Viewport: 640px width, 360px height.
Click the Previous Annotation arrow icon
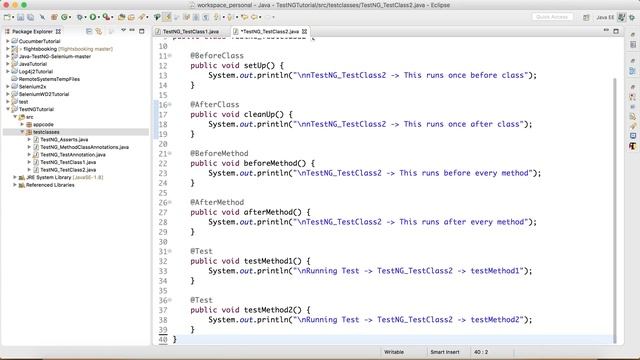230,17
